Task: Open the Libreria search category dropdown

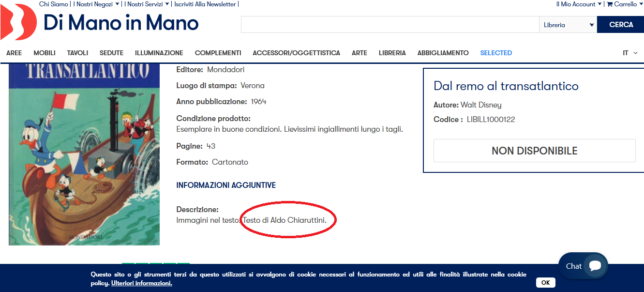Action: (568, 25)
